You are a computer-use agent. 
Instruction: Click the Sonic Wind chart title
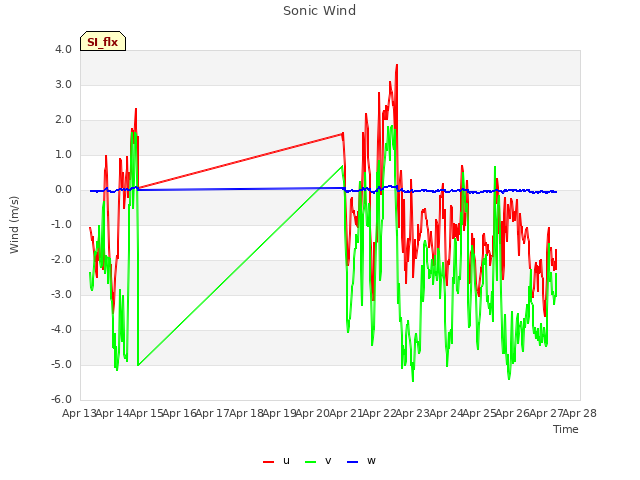[319, 11]
